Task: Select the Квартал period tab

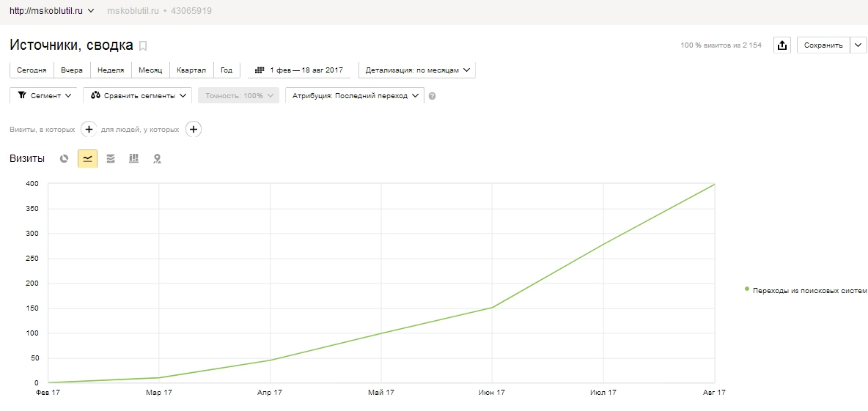Action: 191,70
